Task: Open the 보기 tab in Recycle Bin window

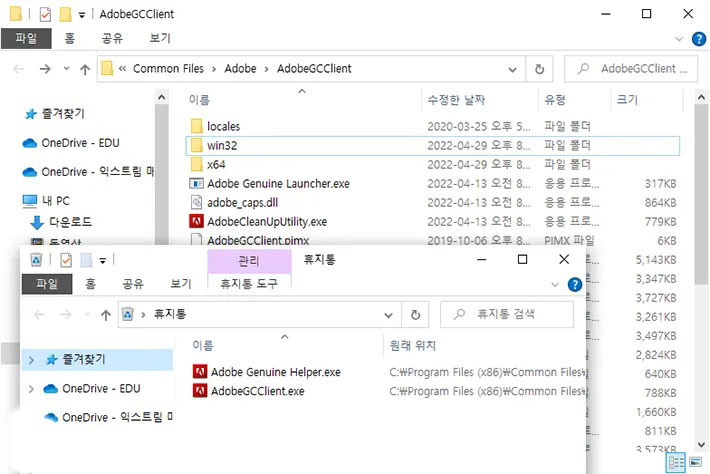Action: [181, 284]
